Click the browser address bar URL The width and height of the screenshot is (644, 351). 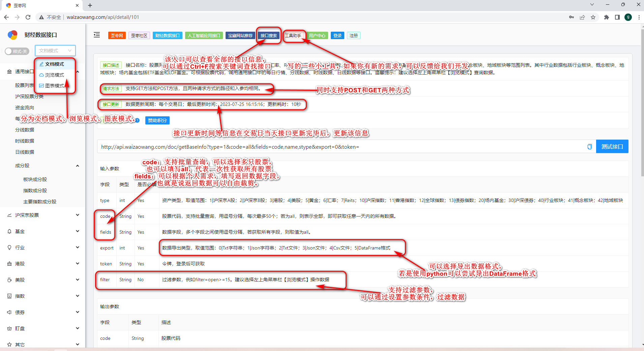click(103, 17)
